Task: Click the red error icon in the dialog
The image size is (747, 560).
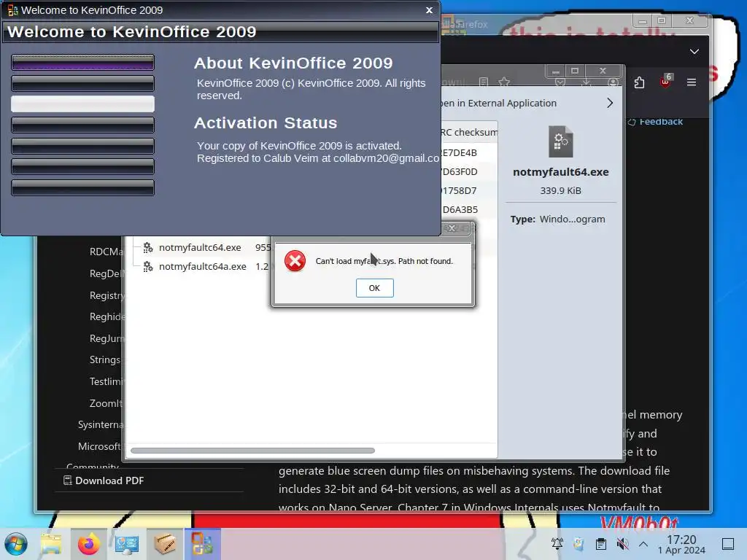Action: coord(295,261)
